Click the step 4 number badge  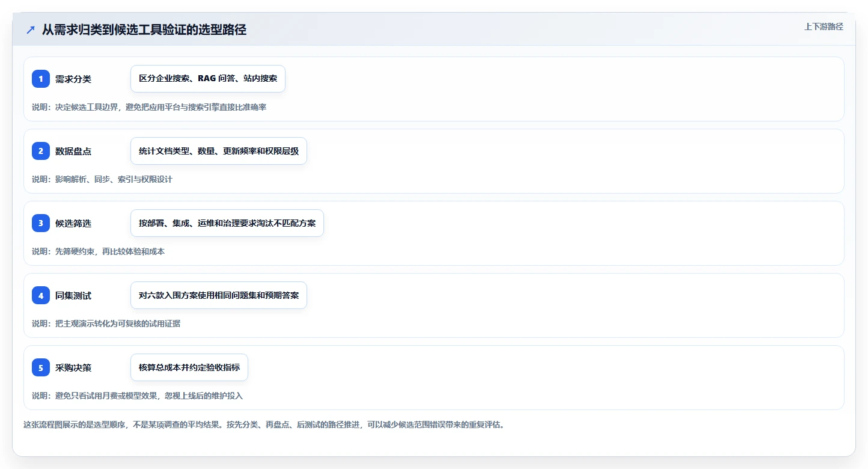pyautogui.click(x=41, y=295)
